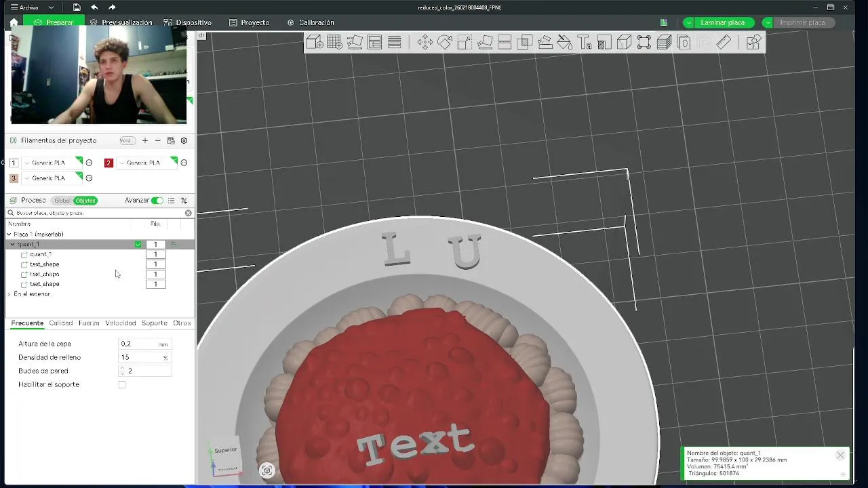The height and width of the screenshot is (488, 868).
Task: Click the object search field
Action: click(x=100, y=213)
